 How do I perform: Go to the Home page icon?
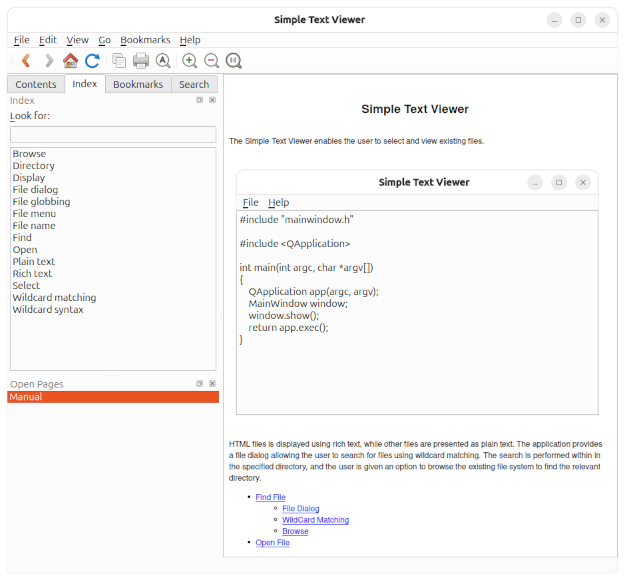[x=70, y=61]
